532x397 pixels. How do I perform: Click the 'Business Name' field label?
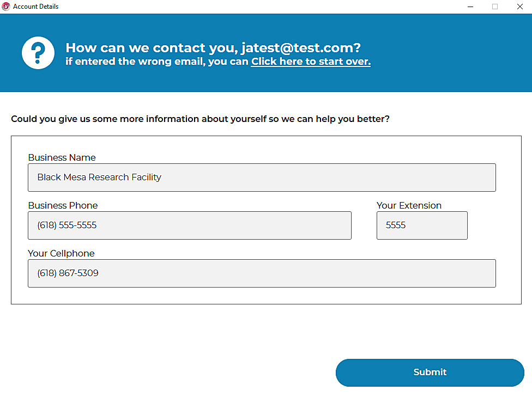click(62, 157)
